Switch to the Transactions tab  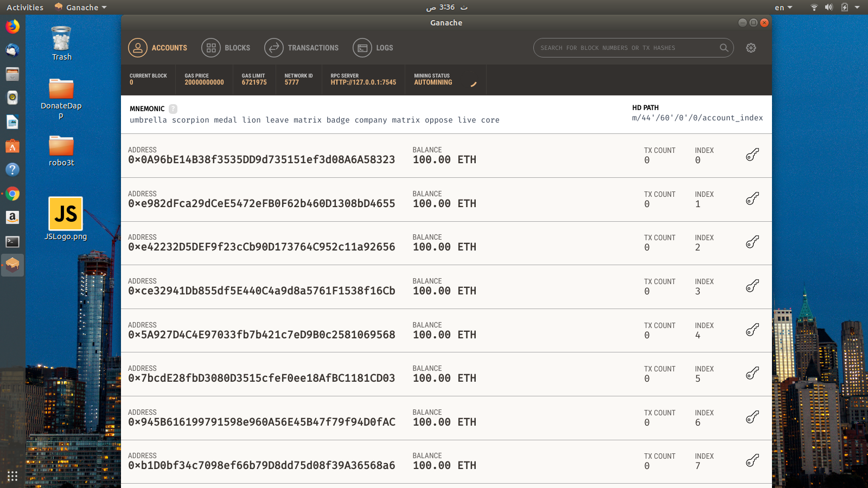[301, 48]
